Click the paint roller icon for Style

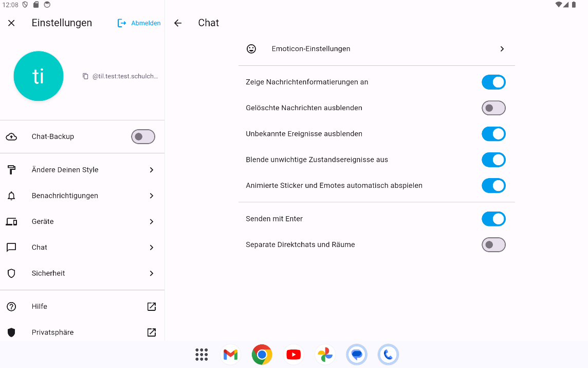coord(11,170)
